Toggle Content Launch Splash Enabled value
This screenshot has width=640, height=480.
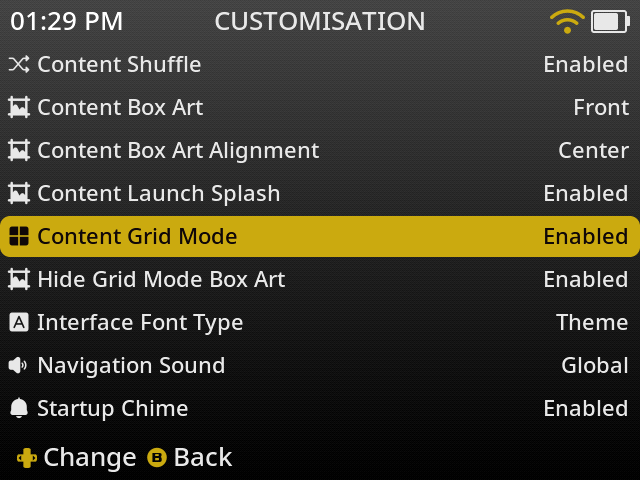[x=585, y=194]
